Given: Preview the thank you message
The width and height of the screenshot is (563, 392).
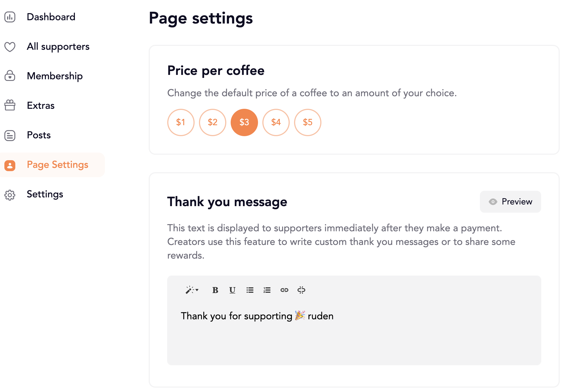Looking at the screenshot, I should tap(510, 202).
